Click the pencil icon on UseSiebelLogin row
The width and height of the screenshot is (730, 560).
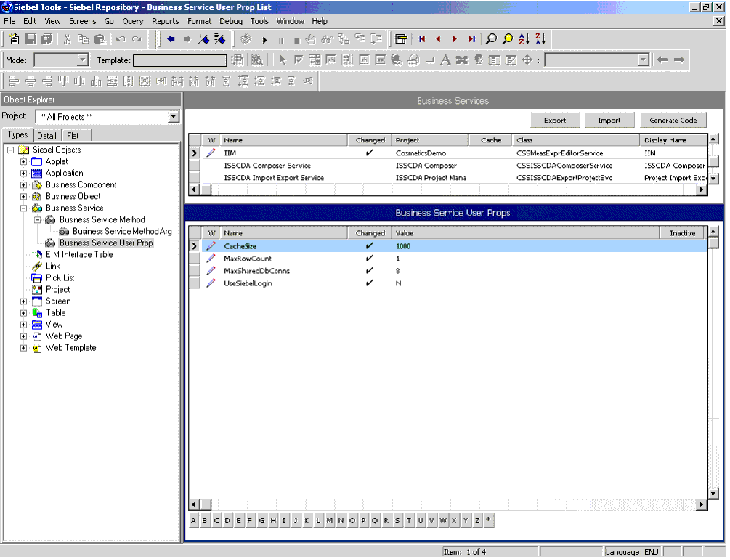(211, 283)
